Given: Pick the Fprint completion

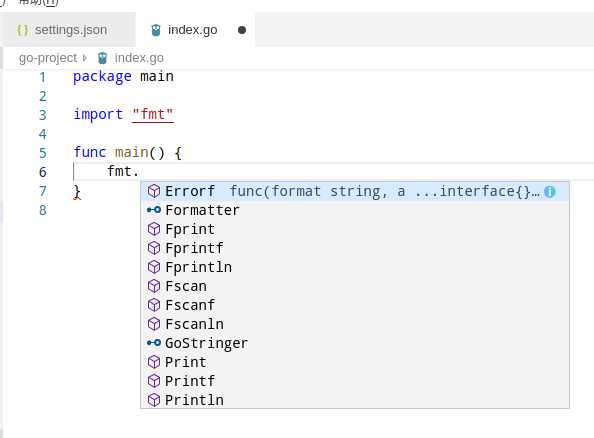Looking at the screenshot, I should [355, 229].
